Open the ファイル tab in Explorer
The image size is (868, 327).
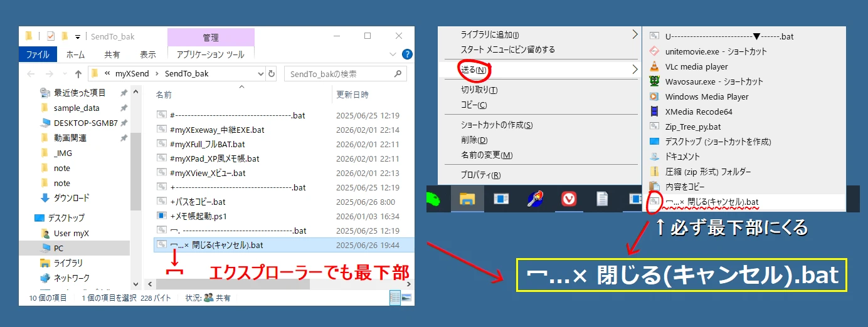pyautogui.click(x=38, y=54)
